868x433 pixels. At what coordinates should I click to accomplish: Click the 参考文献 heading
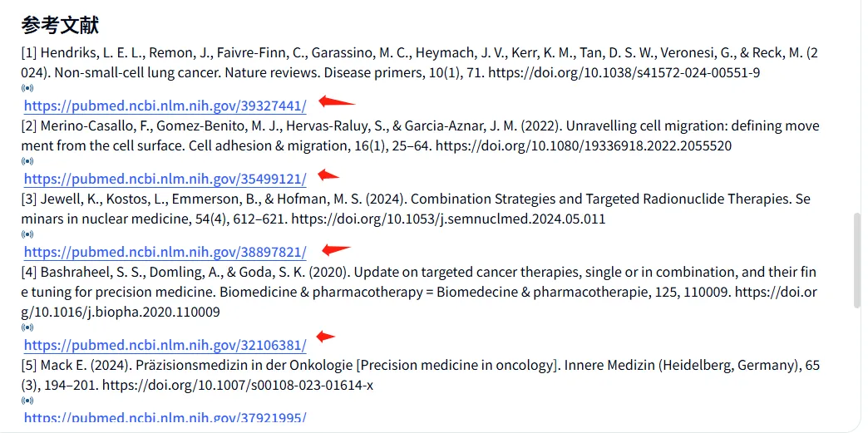point(60,25)
